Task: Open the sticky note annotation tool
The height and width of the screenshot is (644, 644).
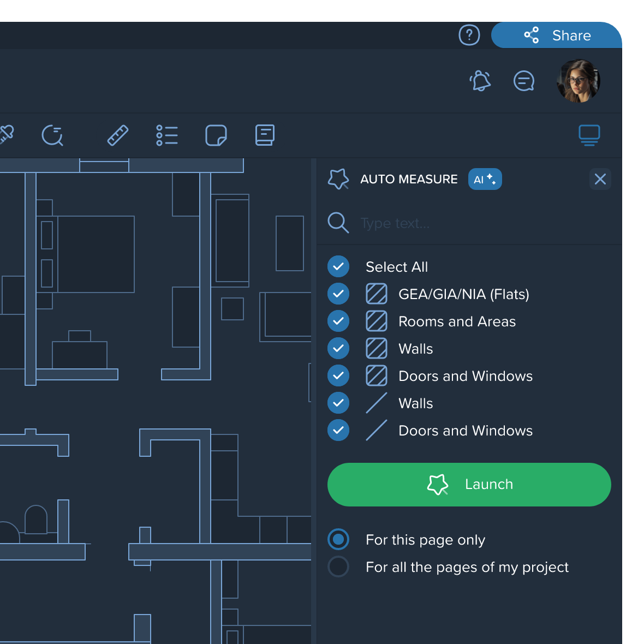Action: pyautogui.click(x=216, y=135)
